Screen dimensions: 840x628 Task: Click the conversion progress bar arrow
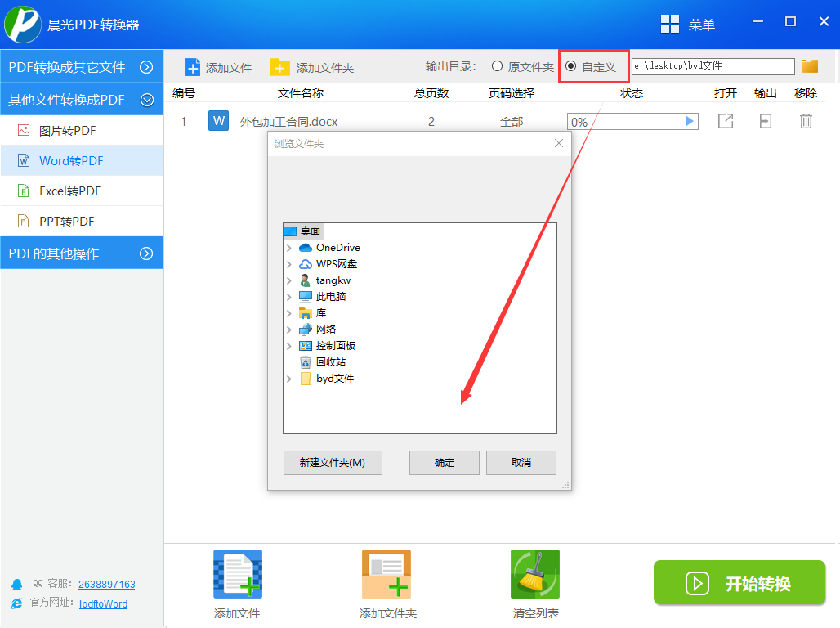pos(688,120)
